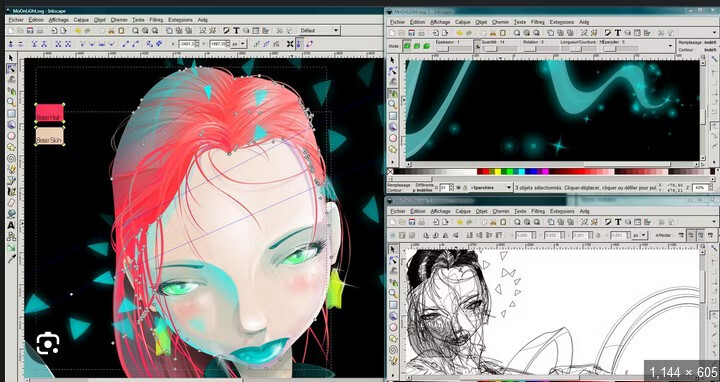Select the color Dropper tool

pyautogui.click(x=11, y=259)
